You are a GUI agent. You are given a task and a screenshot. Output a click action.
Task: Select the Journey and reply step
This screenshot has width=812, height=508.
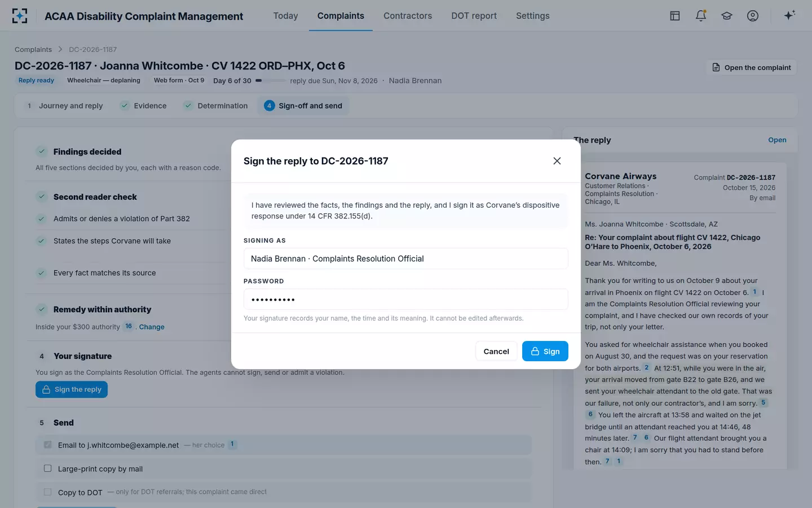click(x=64, y=106)
